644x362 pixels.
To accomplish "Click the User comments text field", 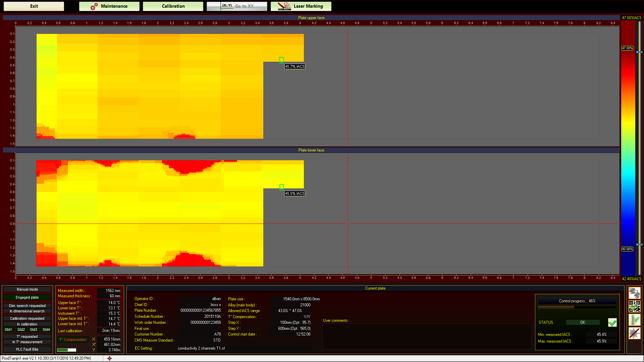I will point(427,336).
